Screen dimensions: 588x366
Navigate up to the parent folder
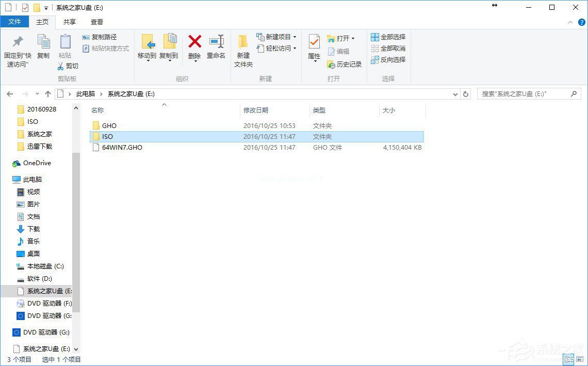(x=47, y=93)
